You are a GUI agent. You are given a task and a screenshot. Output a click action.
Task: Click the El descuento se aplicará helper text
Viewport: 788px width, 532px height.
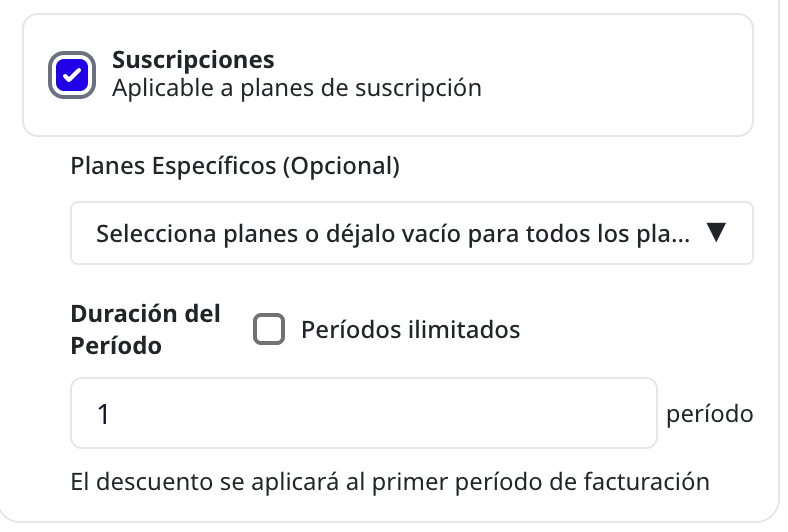[390, 482]
